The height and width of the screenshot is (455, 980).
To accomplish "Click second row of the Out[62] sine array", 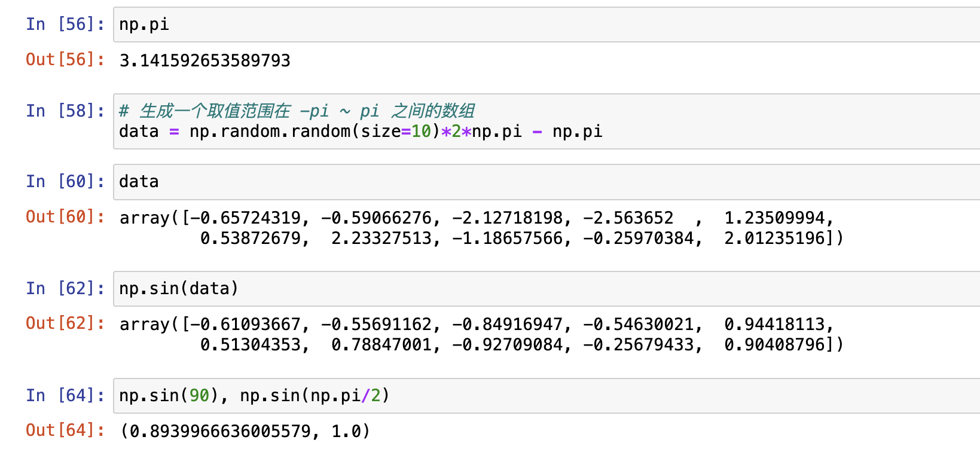I will click(520, 345).
